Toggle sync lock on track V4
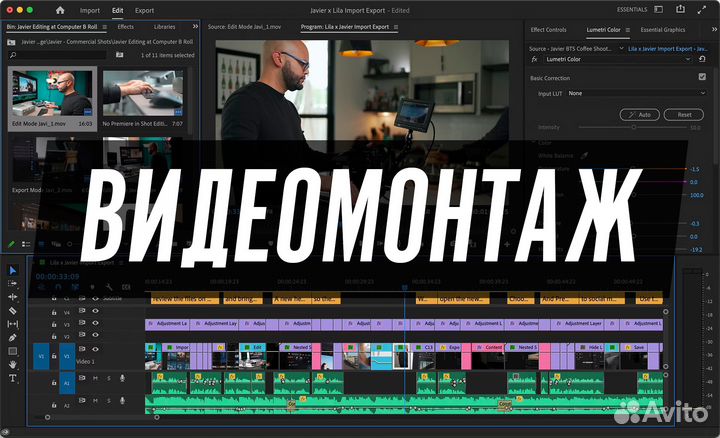The image size is (720, 438). click(82, 310)
